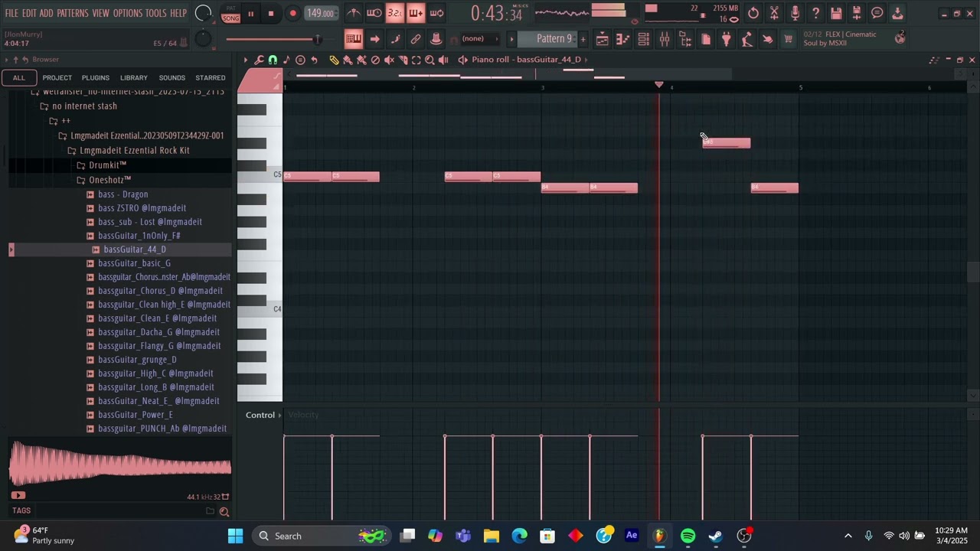The width and height of the screenshot is (980, 551).
Task: Open the project picker (files) icon
Action: click(706, 39)
